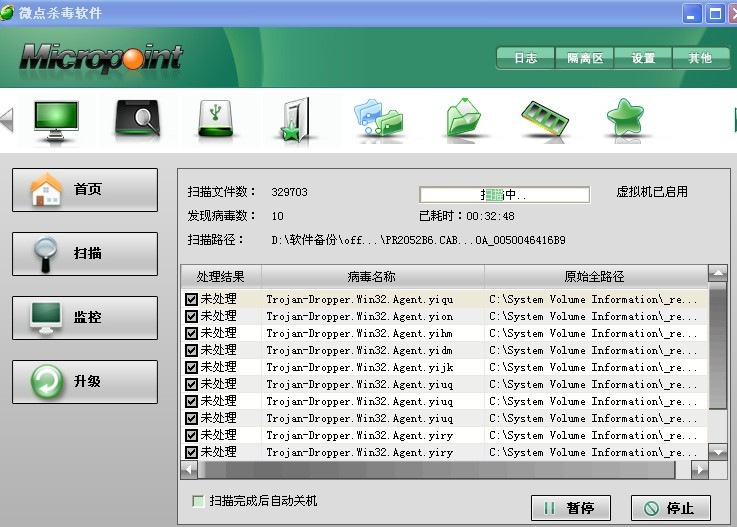Uncheck the Agent.yijk row checkbox
737x527 pixels.
coord(191,367)
